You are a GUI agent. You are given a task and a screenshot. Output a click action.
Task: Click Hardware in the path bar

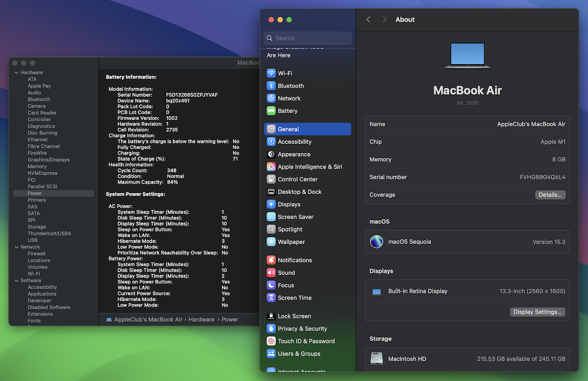(x=201, y=319)
